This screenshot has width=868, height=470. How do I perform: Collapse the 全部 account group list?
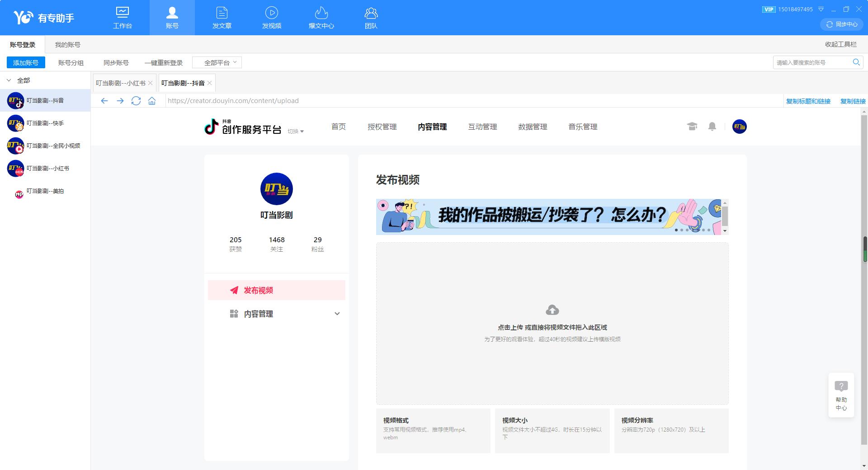coord(8,80)
